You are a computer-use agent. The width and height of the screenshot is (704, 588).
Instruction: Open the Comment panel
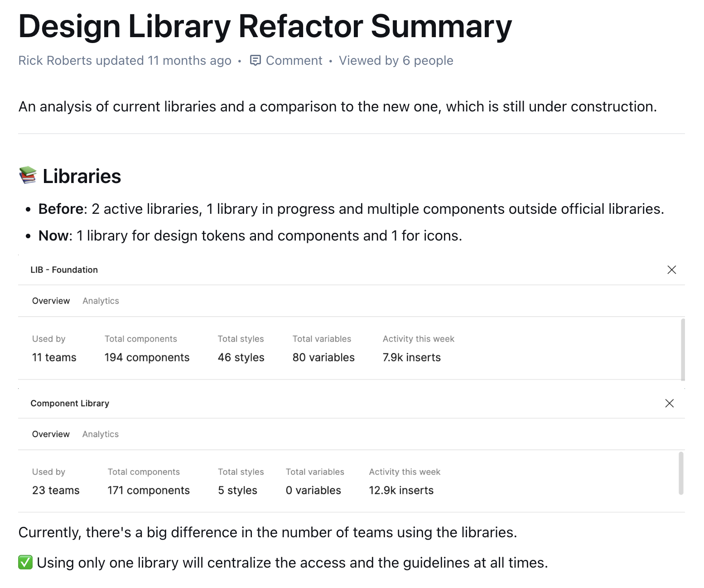(294, 60)
